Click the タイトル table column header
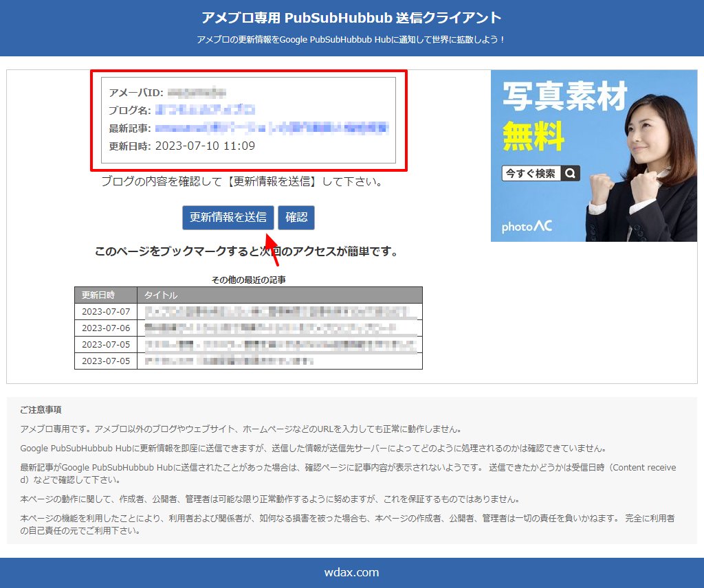Viewport: 704px width, 588px height. click(161, 295)
